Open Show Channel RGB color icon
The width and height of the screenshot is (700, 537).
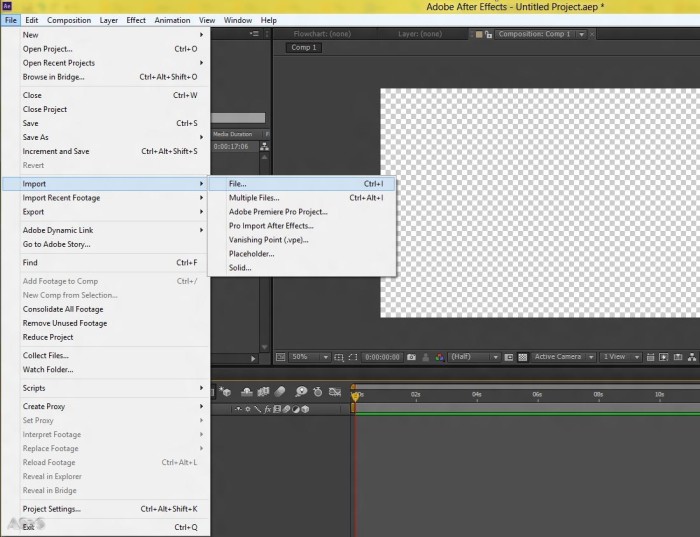pos(440,357)
